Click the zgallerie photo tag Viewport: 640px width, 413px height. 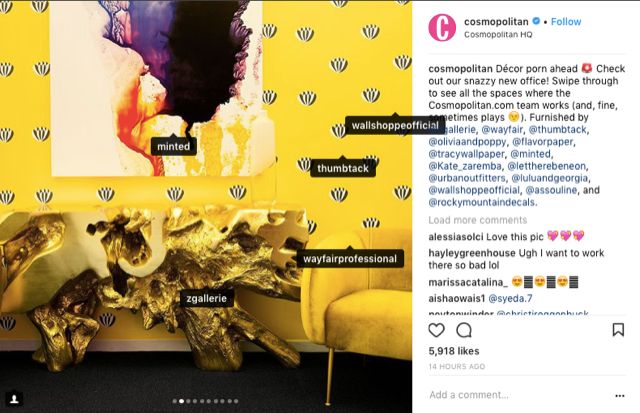point(207,298)
